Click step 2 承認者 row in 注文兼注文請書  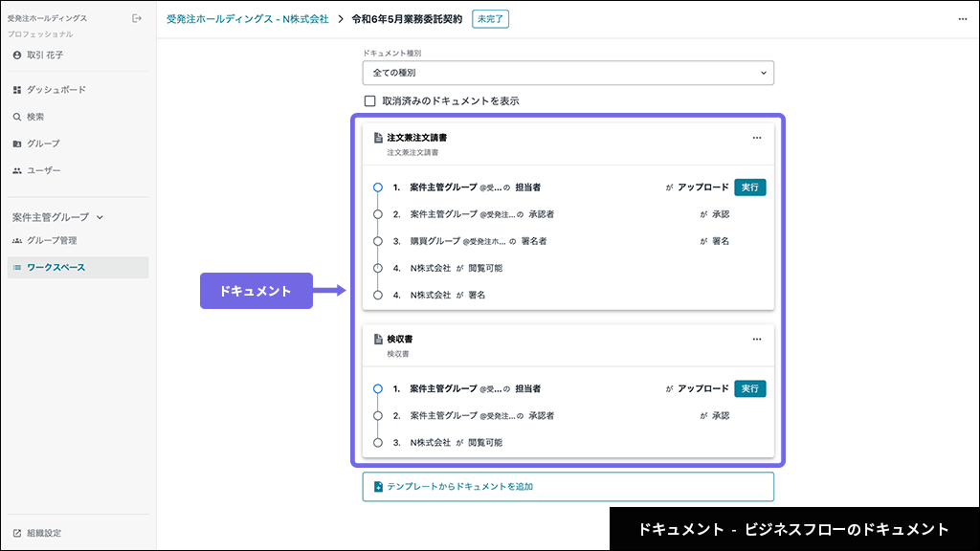tap(568, 214)
